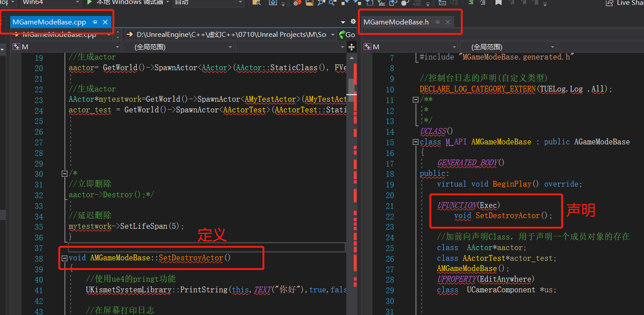Click the "public:" line in the header

click(435, 173)
